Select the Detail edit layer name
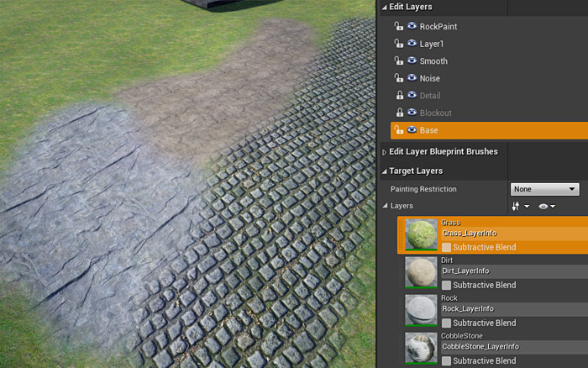Screen dimensions: 588x368 point(430,96)
